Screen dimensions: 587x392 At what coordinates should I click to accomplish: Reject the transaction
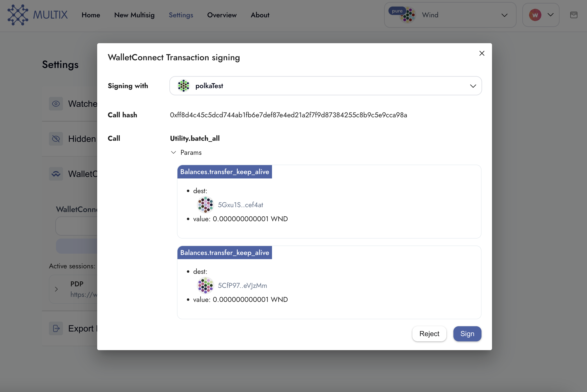(x=429, y=334)
